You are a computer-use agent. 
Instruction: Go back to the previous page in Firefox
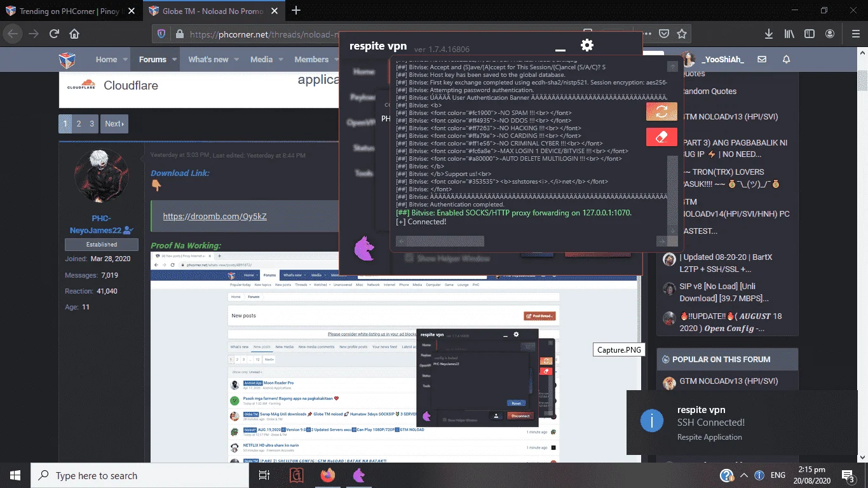tap(14, 34)
